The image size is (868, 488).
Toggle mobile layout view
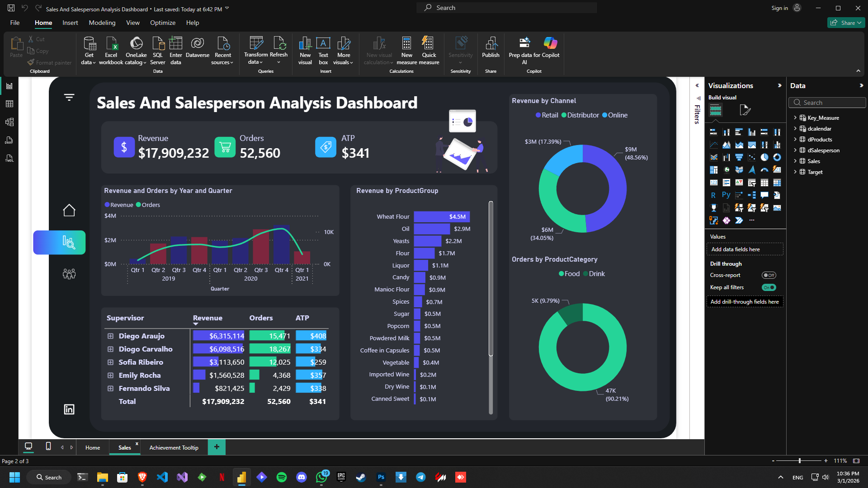coord(48,447)
